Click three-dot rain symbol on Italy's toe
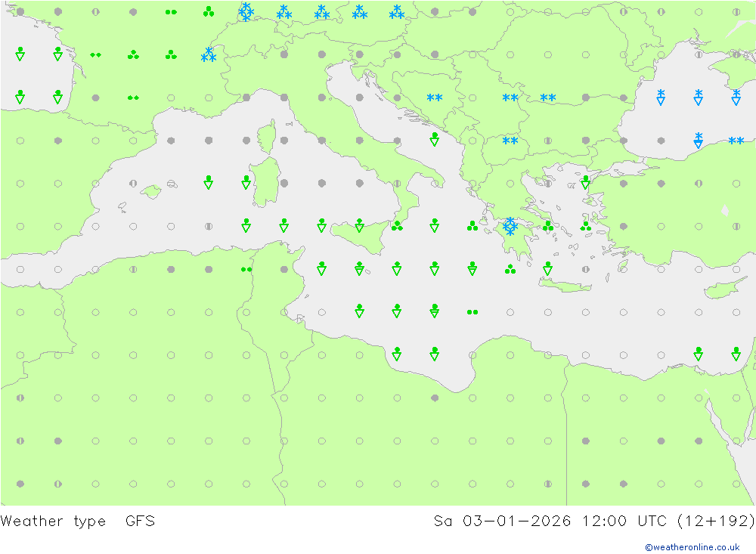Viewport: 756px width, 554px height. (397, 226)
